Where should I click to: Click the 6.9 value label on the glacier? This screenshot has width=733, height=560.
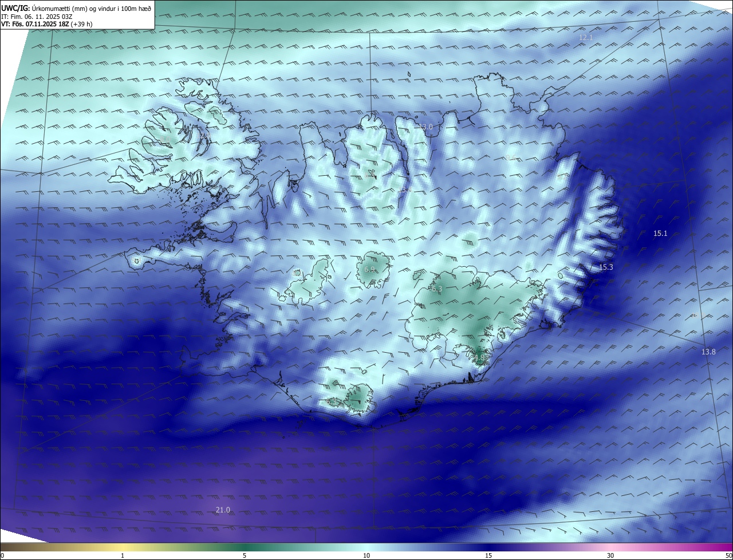[369, 269]
